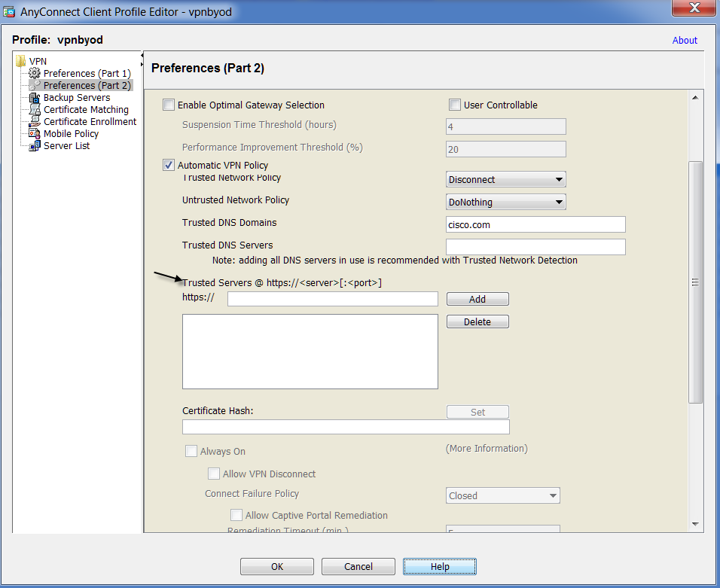This screenshot has width=720, height=588.
Task: Click the Performance Improvement Threshold field
Action: (505, 149)
